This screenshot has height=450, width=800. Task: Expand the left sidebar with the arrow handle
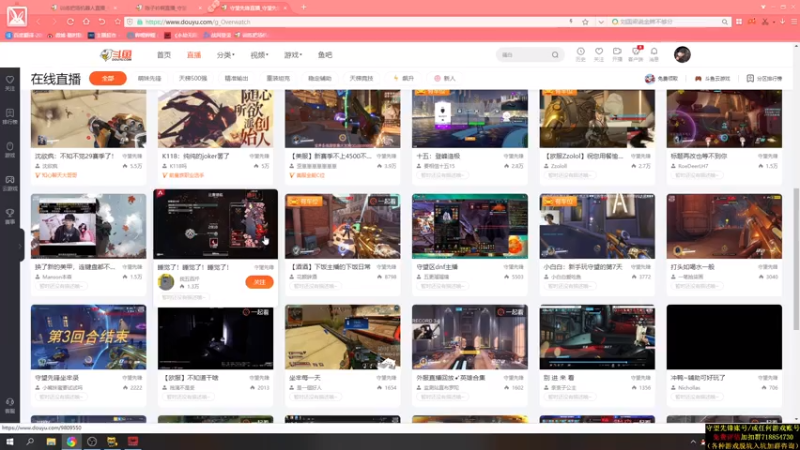coord(21,246)
